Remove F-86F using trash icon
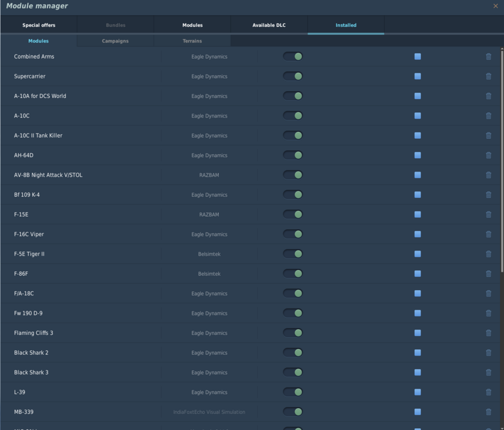504x430 pixels. [x=488, y=273]
